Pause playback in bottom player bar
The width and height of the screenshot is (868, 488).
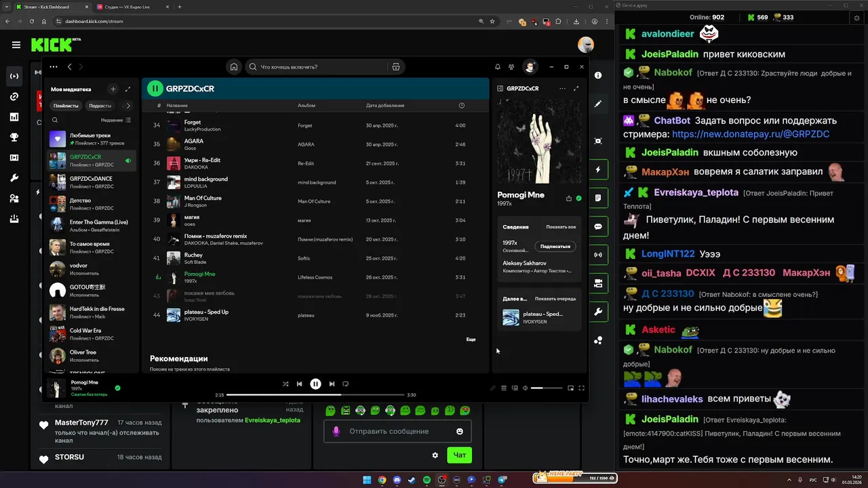pyautogui.click(x=315, y=384)
